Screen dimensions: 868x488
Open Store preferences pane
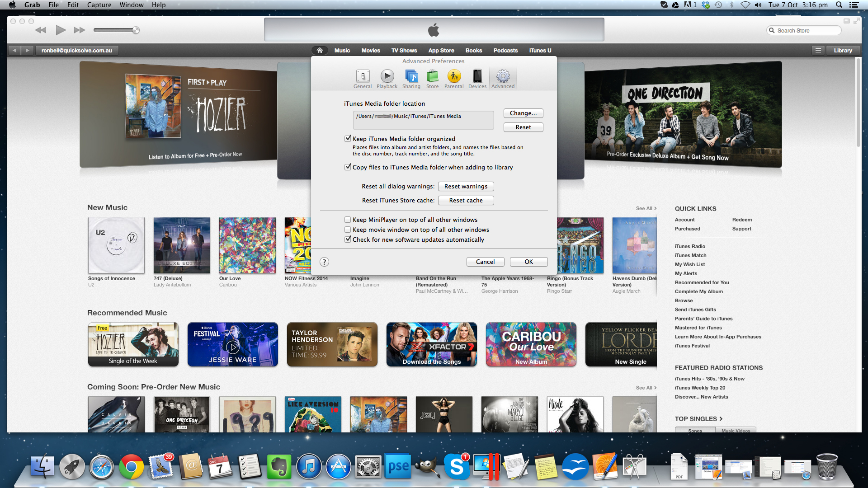click(433, 79)
